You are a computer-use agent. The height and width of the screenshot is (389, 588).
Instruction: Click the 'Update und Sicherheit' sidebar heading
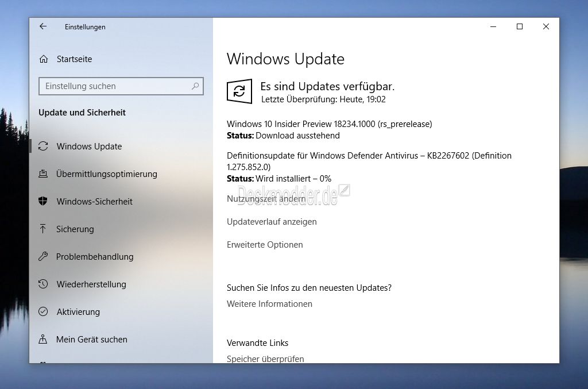(x=82, y=113)
